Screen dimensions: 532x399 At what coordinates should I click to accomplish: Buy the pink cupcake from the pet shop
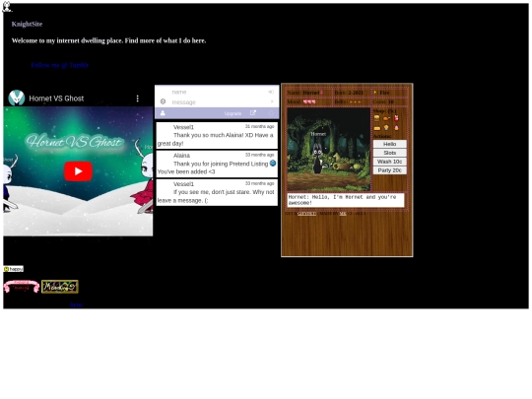coord(396,128)
